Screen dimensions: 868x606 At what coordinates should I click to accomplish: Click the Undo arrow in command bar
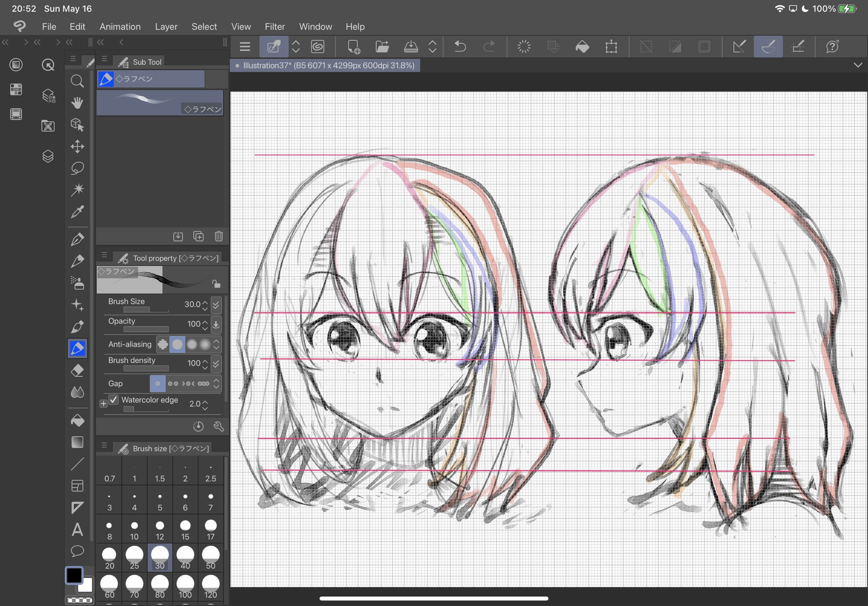[460, 47]
